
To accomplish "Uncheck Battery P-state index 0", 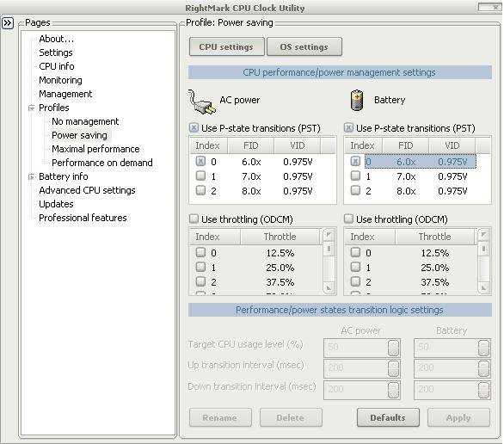I will 355,161.
